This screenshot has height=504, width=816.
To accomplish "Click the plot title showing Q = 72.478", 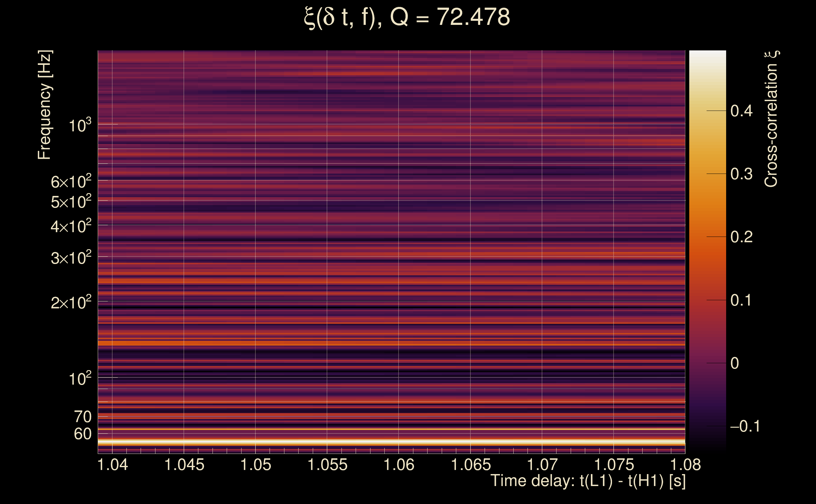I will click(x=407, y=17).
